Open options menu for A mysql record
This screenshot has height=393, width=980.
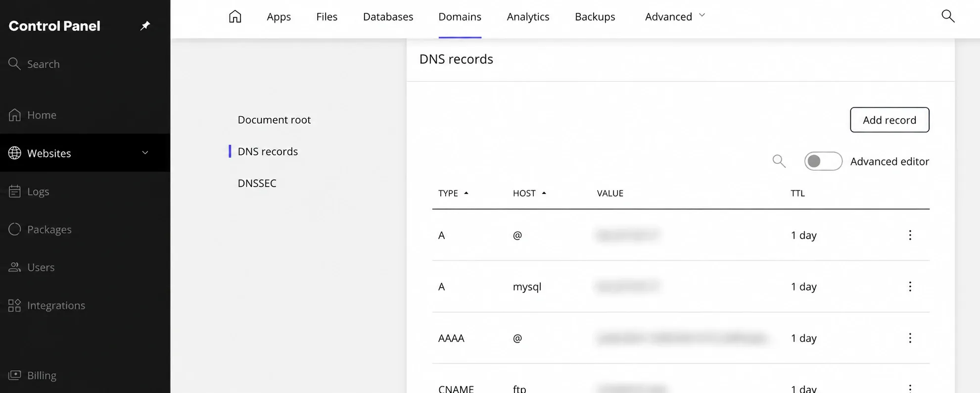(x=910, y=287)
